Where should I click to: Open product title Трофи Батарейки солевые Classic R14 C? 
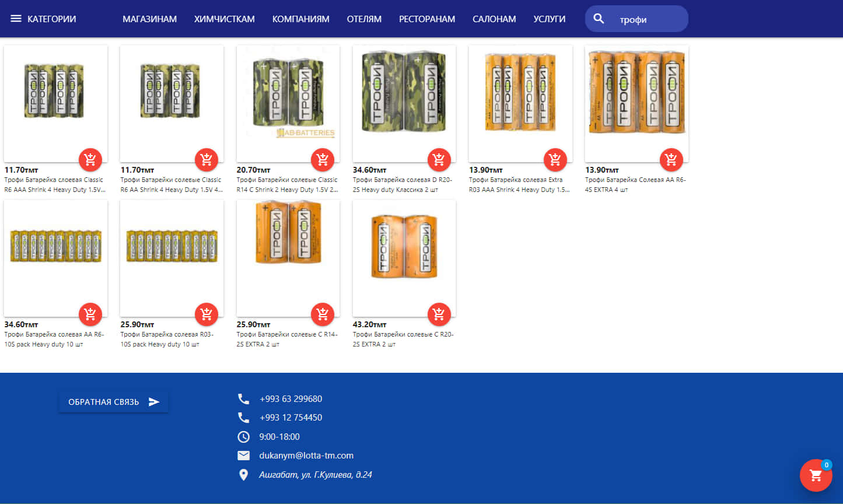click(x=287, y=184)
